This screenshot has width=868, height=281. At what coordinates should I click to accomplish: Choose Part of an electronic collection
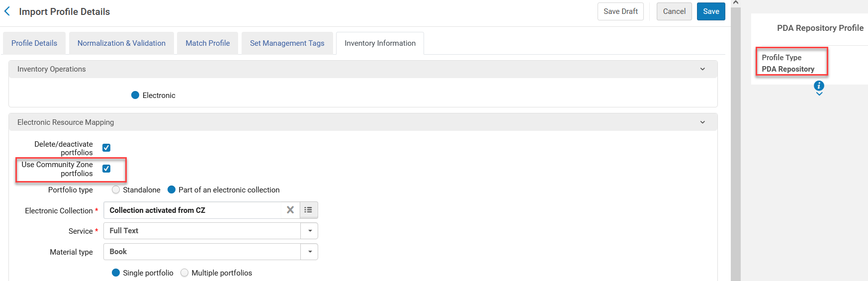(x=172, y=189)
